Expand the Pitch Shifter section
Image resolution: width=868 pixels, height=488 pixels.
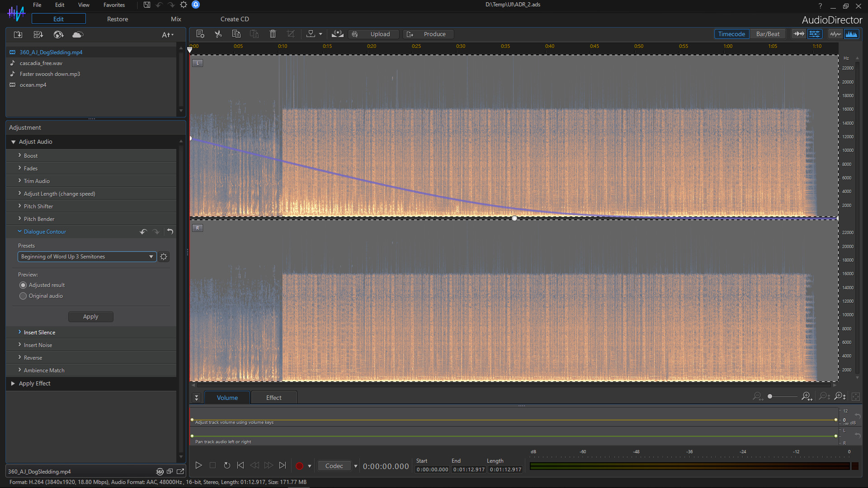pos(38,206)
